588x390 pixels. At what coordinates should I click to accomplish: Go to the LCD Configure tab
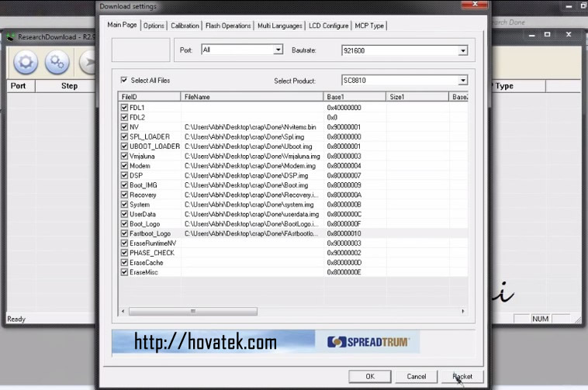pos(328,26)
